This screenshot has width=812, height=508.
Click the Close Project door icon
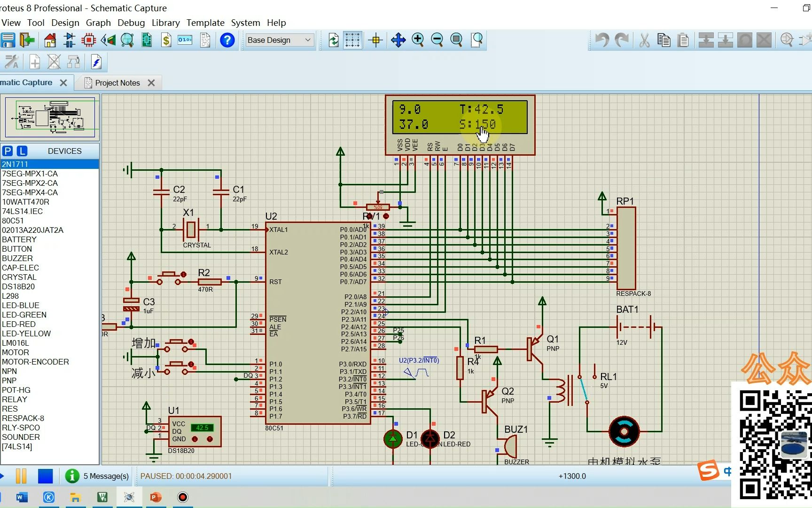click(28, 40)
